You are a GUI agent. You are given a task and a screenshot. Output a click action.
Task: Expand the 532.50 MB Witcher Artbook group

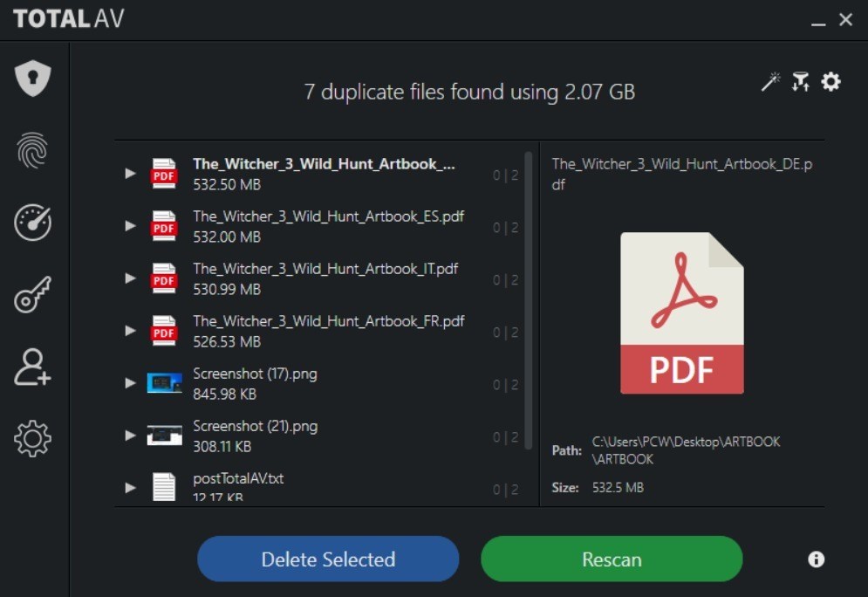pos(130,174)
